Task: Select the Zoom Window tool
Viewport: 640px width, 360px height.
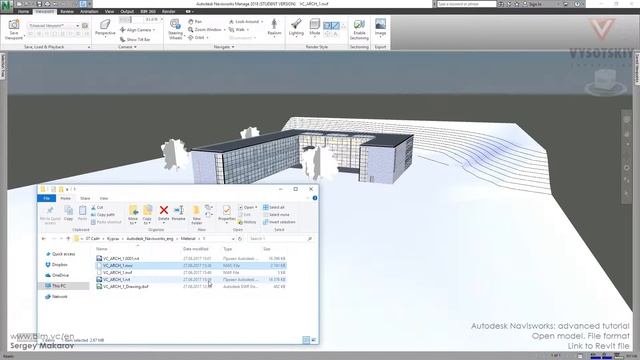Action: [207, 30]
